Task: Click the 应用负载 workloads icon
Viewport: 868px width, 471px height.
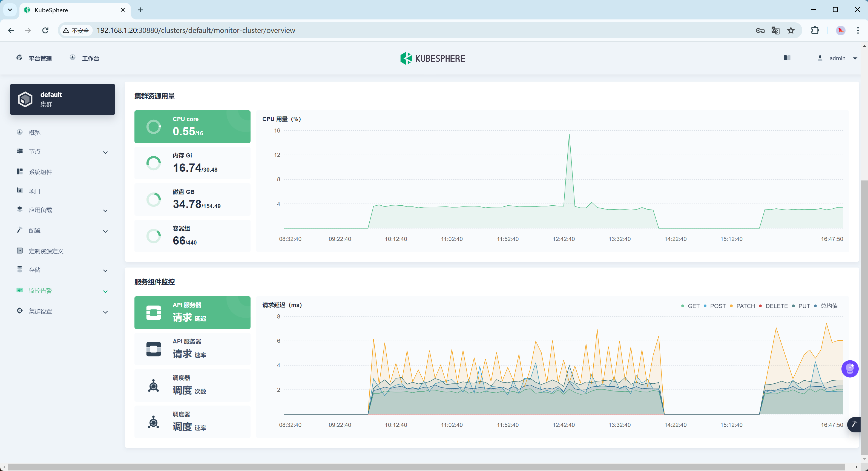Action: (19, 209)
